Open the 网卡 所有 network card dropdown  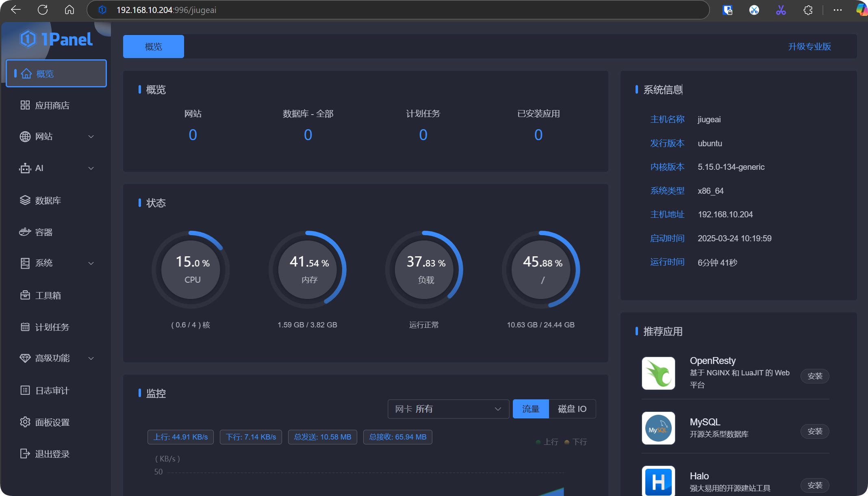click(x=448, y=409)
